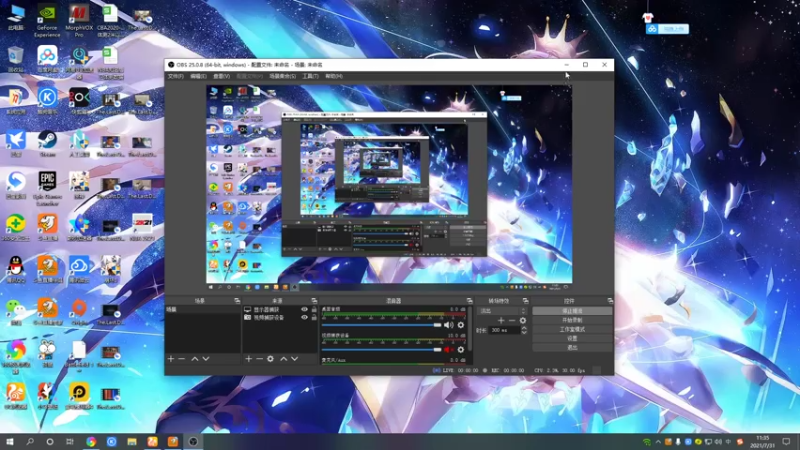Open desktop audio settings gear in mixer
Screen dimensions: 800x450
[461, 325]
